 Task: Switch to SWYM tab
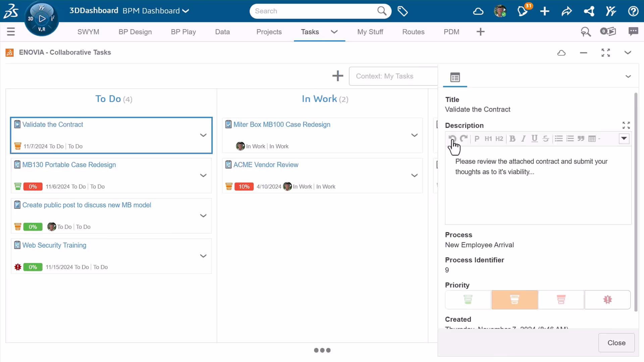[x=88, y=32]
